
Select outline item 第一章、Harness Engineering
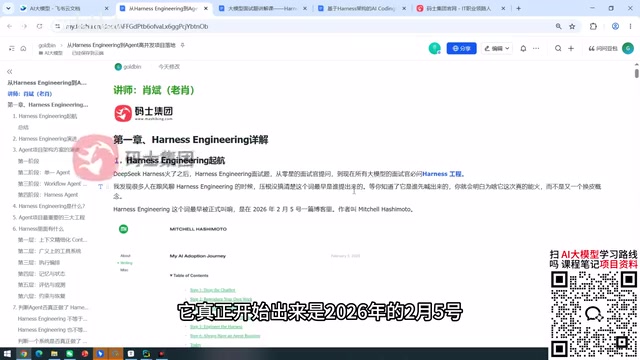[x=47, y=105]
